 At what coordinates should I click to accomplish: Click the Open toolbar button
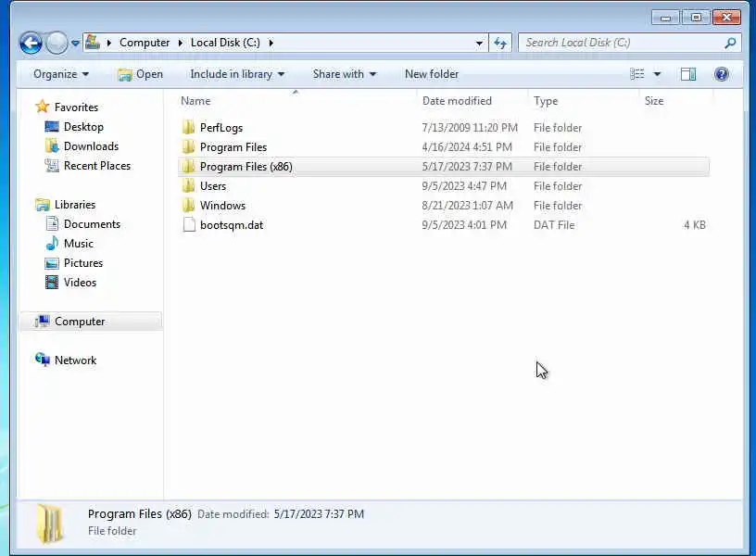point(140,74)
